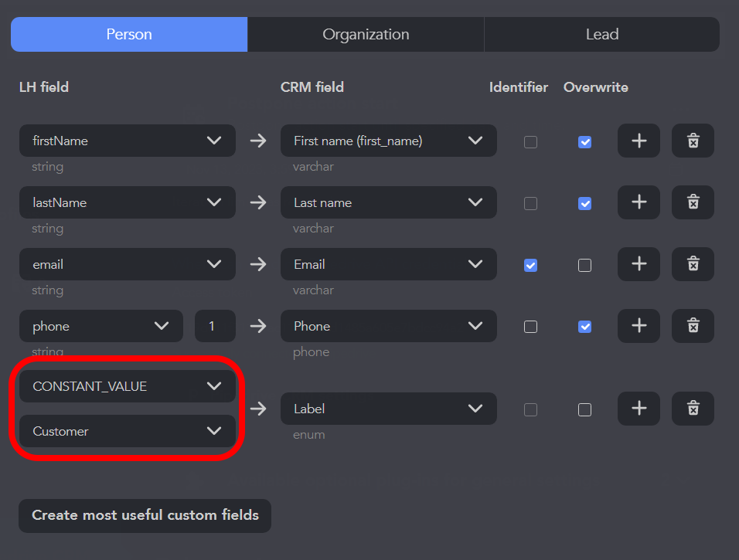Enable Overwrite for the Email row
This screenshot has height=560, width=739.
click(x=585, y=265)
